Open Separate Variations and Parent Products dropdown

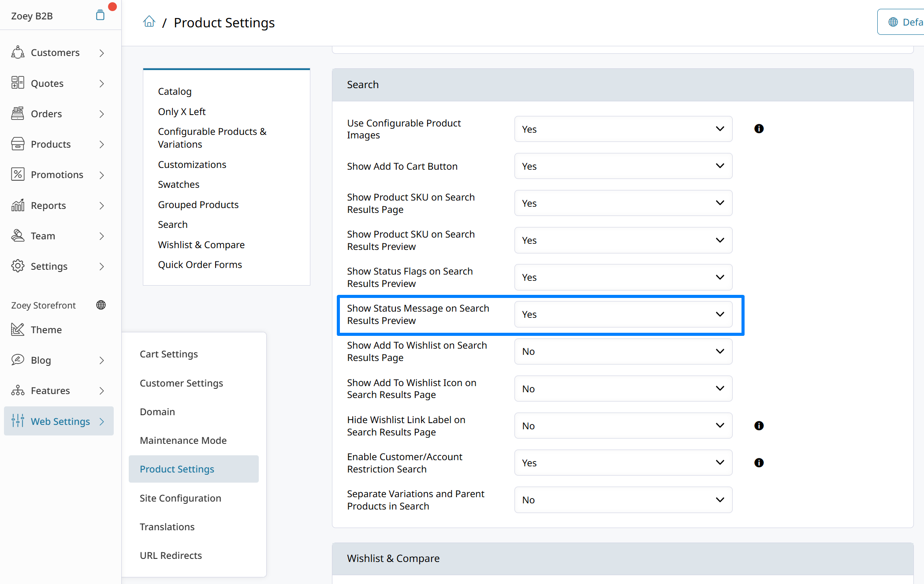[x=623, y=500]
